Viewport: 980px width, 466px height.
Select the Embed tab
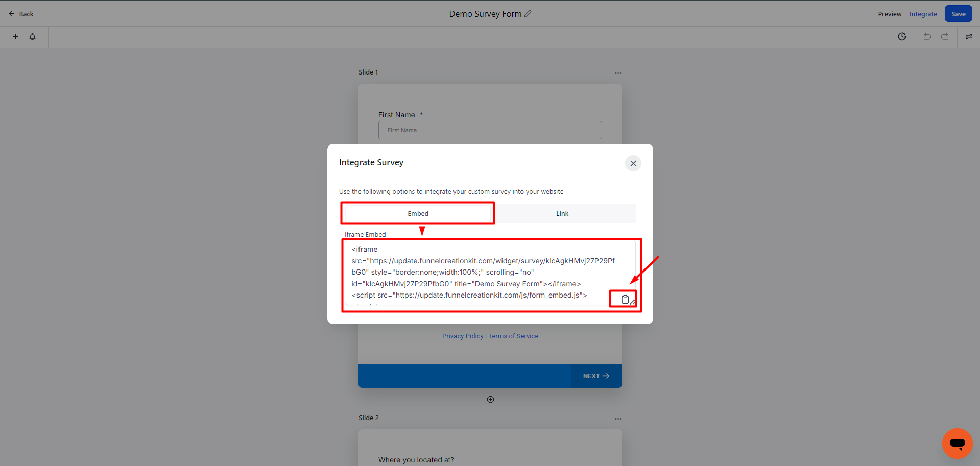[x=418, y=213]
